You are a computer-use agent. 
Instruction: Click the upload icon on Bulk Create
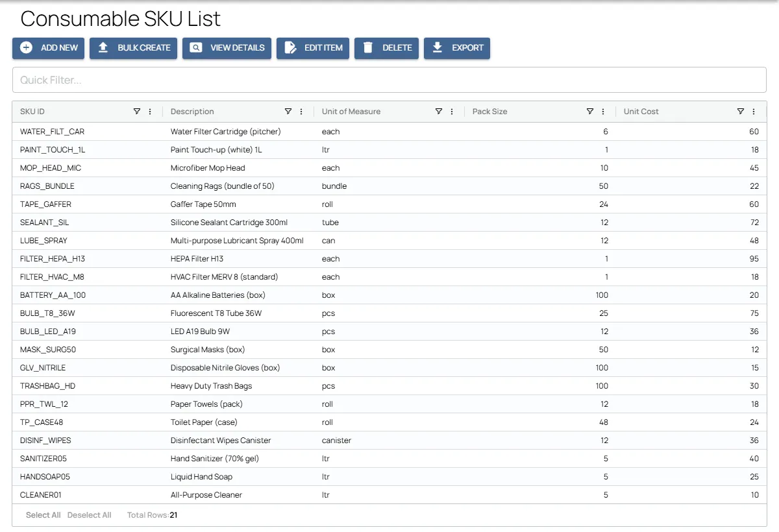[103, 47]
